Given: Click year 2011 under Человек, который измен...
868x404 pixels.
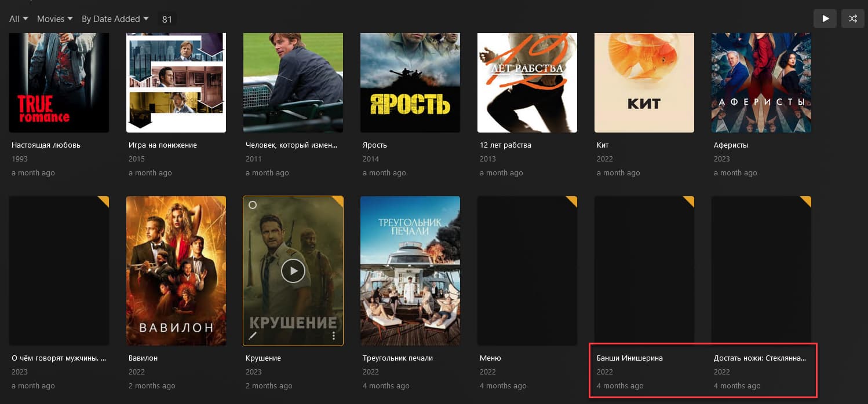Looking at the screenshot, I should pyautogui.click(x=254, y=159).
